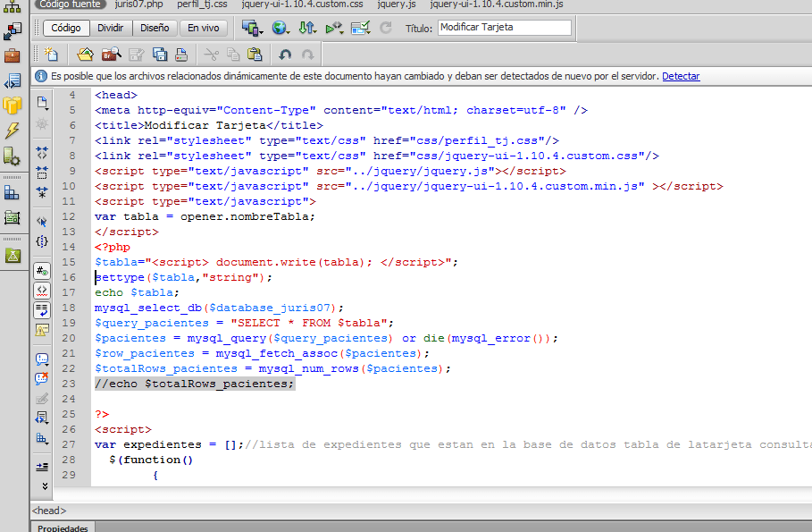The image size is (812, 532).
Task: Open the Propiedades panel tab
Action: pyautogui.click(x=63, y=528)
